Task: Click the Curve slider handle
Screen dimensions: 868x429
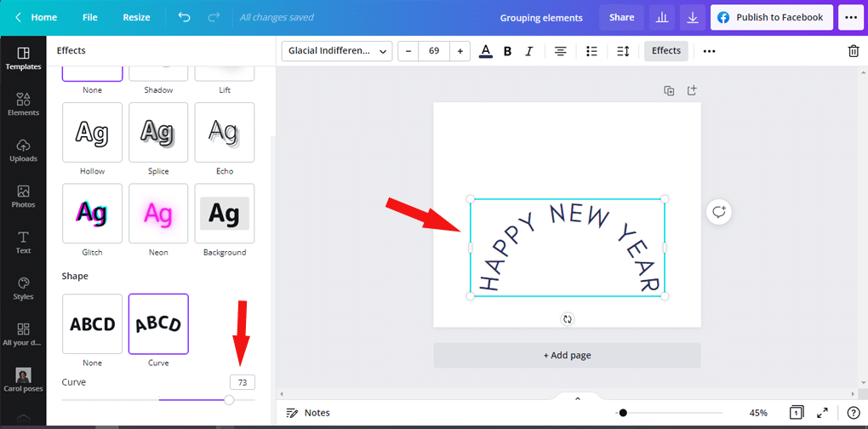Action: click(229, 400)
